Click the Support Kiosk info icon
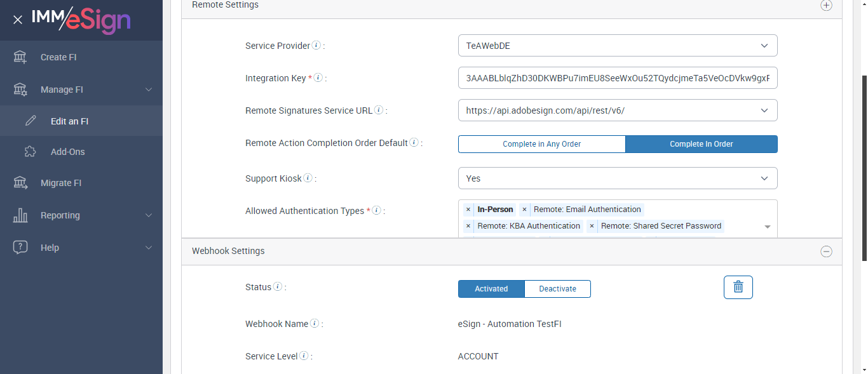Image resolution: width=868 pixels, height=374 pixels. tap(308, 178)
